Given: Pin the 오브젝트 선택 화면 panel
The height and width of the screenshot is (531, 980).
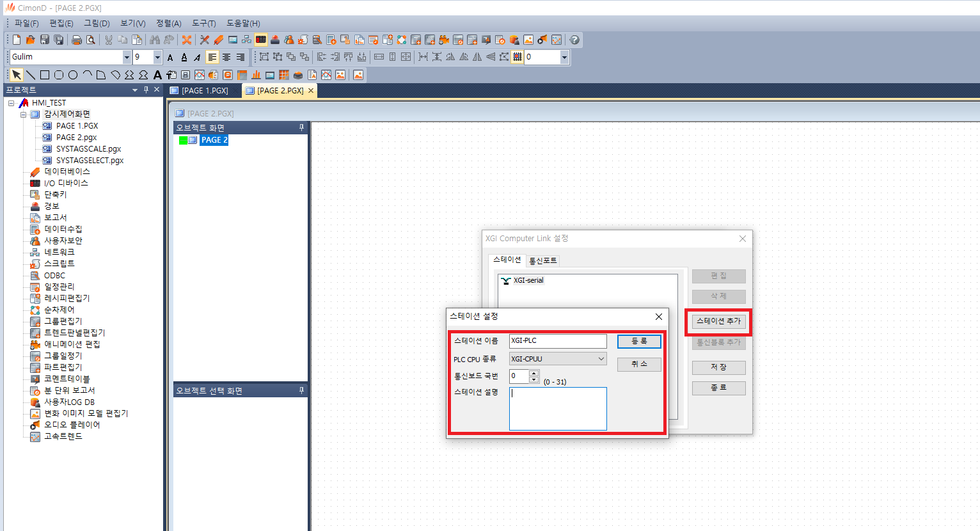Looking at the screenshot, I should click(302, 390).
